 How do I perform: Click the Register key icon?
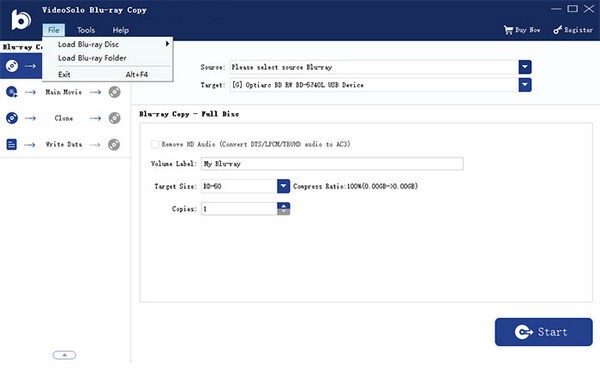pos(558,30)
